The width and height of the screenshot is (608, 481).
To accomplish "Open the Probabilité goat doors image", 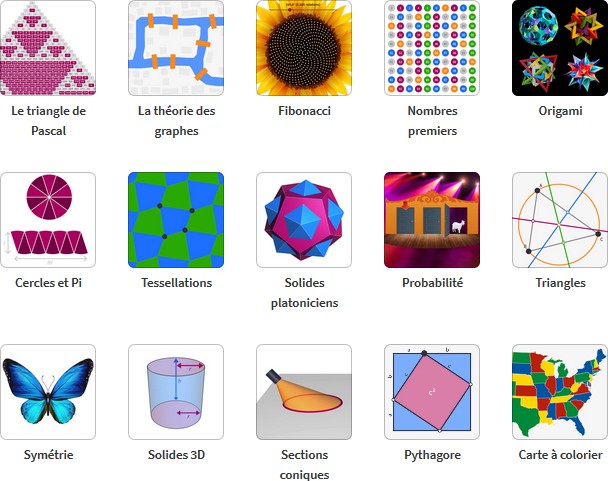I will point(432,220).
